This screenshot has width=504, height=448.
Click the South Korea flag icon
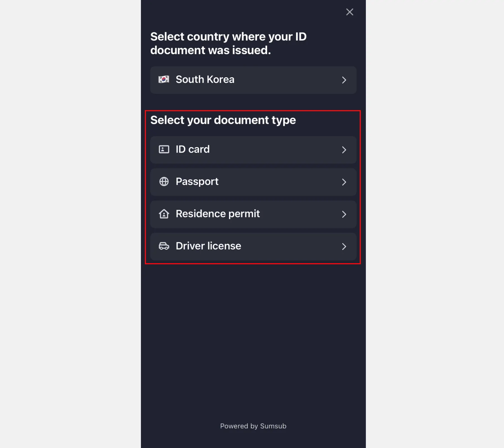tap(164, 79)
